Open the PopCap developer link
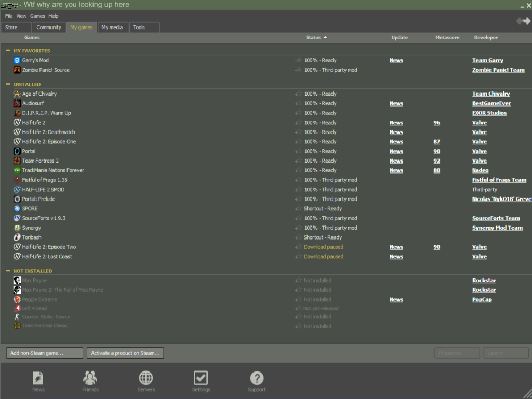 click(482, 300)
